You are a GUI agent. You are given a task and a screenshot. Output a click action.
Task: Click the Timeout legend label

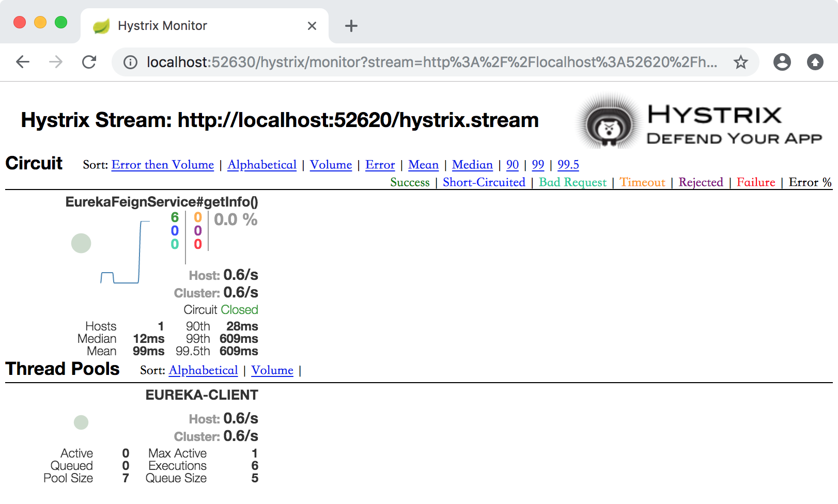click(643, 182)
